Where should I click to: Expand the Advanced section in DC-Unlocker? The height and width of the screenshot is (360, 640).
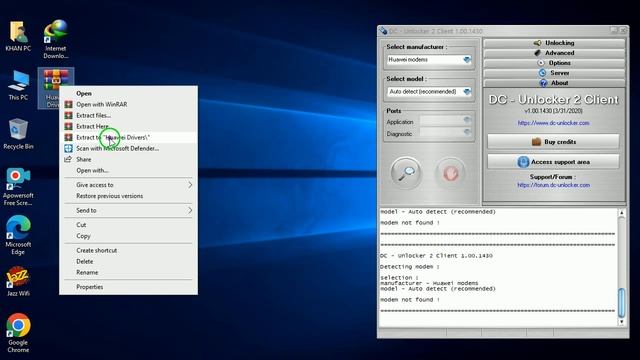(x=554, y=53)
